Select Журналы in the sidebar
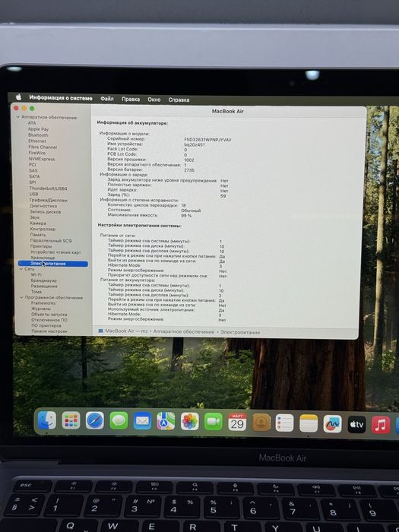 click(41, 309)
